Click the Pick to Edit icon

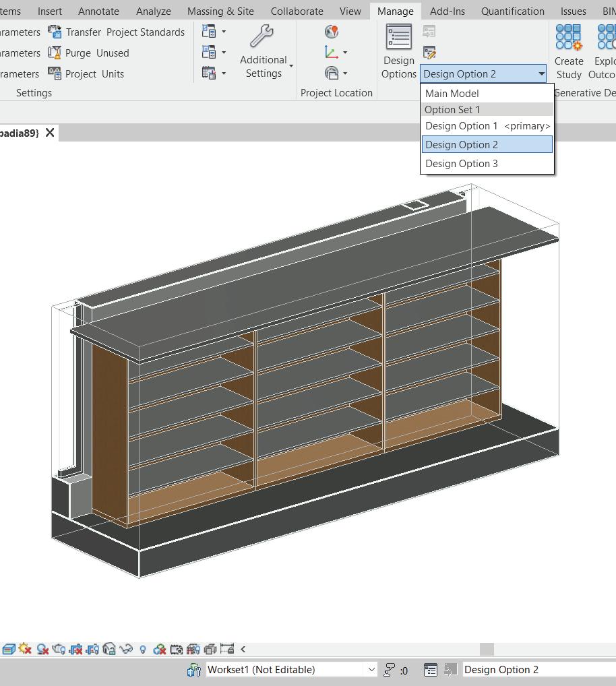click(x=429, y=53)
